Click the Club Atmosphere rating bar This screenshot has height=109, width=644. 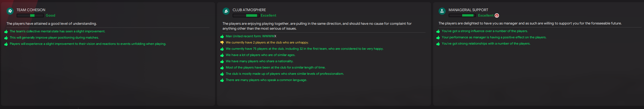[x=246, y=15]
